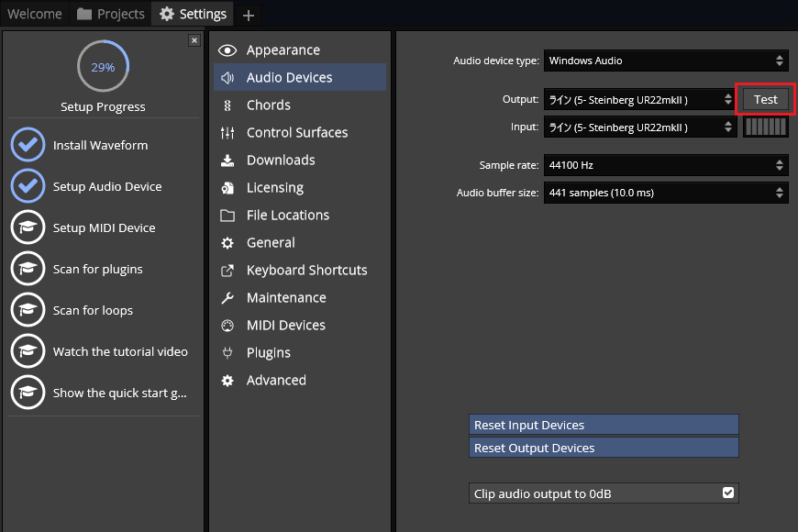Switch to the Projects tab

111,14
